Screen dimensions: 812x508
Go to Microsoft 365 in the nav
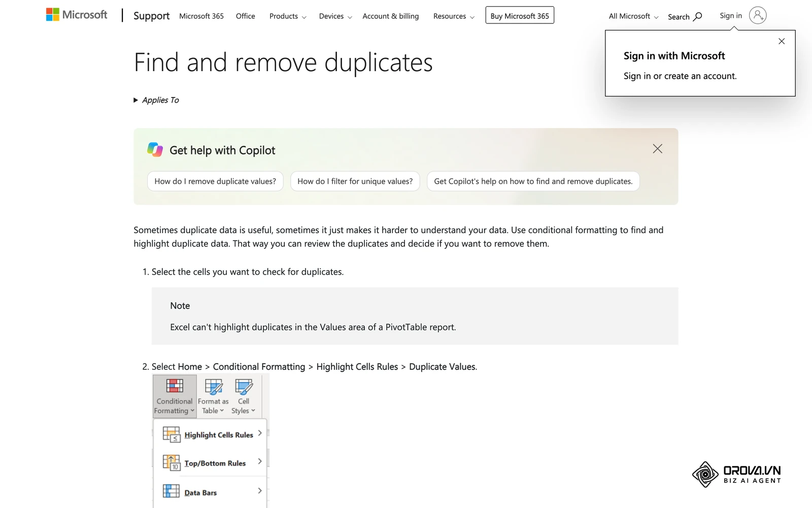coord(201,16)
